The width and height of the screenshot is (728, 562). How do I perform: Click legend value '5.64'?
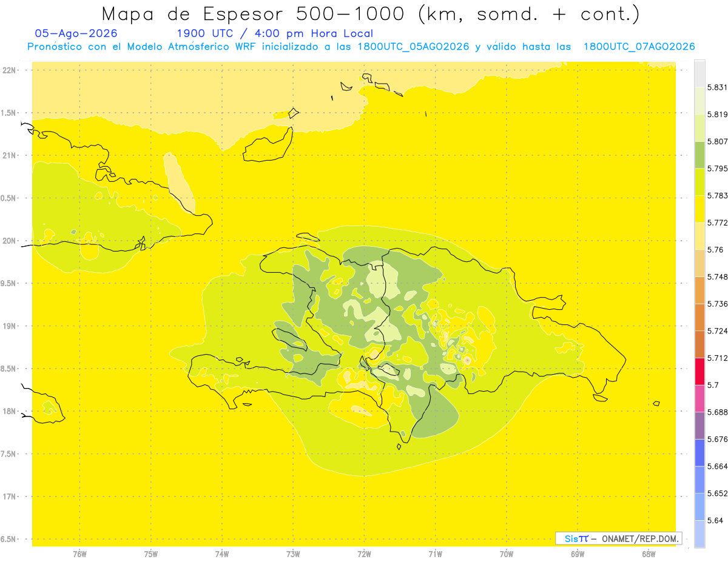(715, 520)
